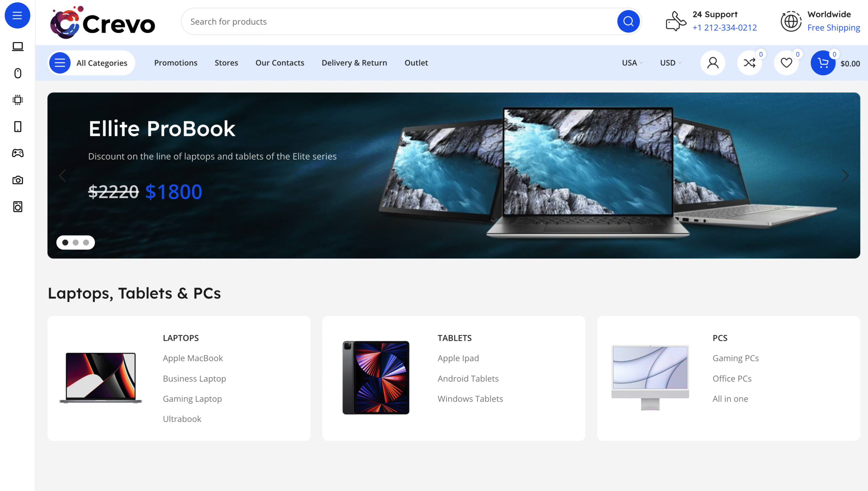Go to Delivery & Return page

[x=354, y=63]
